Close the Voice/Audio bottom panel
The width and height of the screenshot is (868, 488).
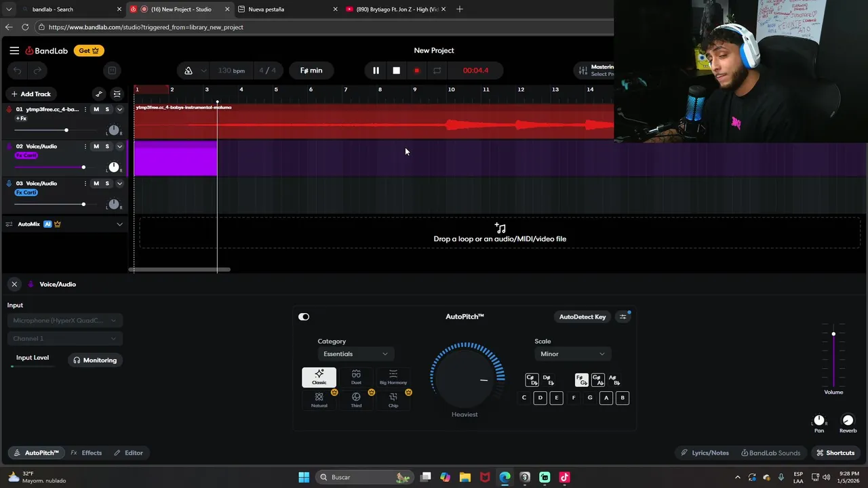14,284
